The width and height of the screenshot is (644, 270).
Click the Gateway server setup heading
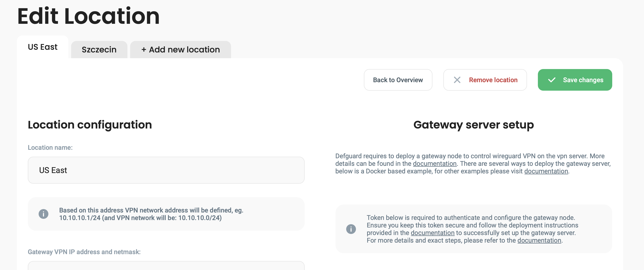click(473, 125)
